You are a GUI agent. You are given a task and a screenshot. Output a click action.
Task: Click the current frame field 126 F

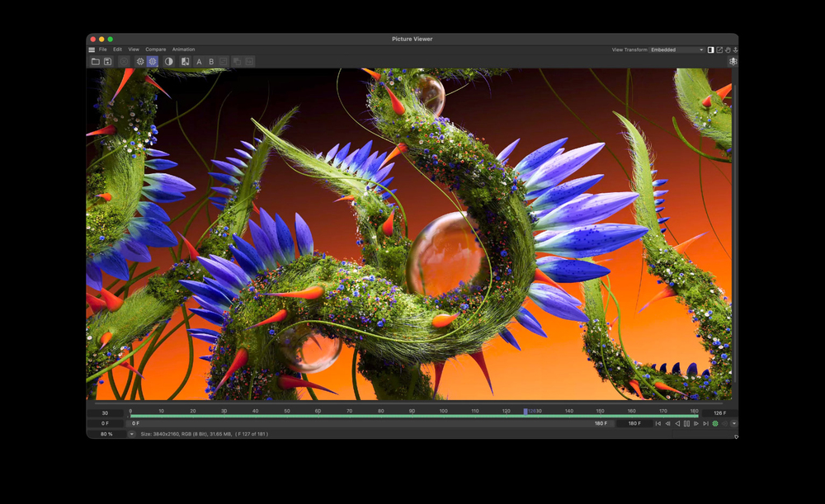pyautogui.click(x=719, y=413)
